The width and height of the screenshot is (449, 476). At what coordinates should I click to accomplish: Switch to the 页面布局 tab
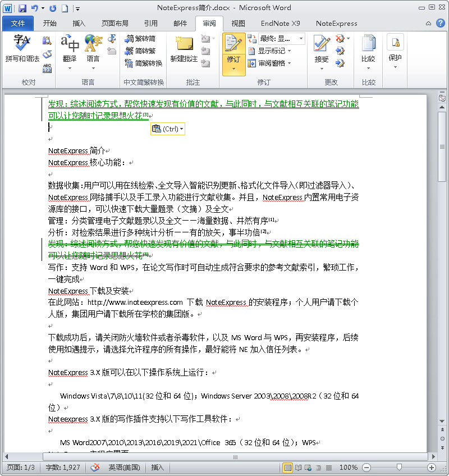point(114,24)
